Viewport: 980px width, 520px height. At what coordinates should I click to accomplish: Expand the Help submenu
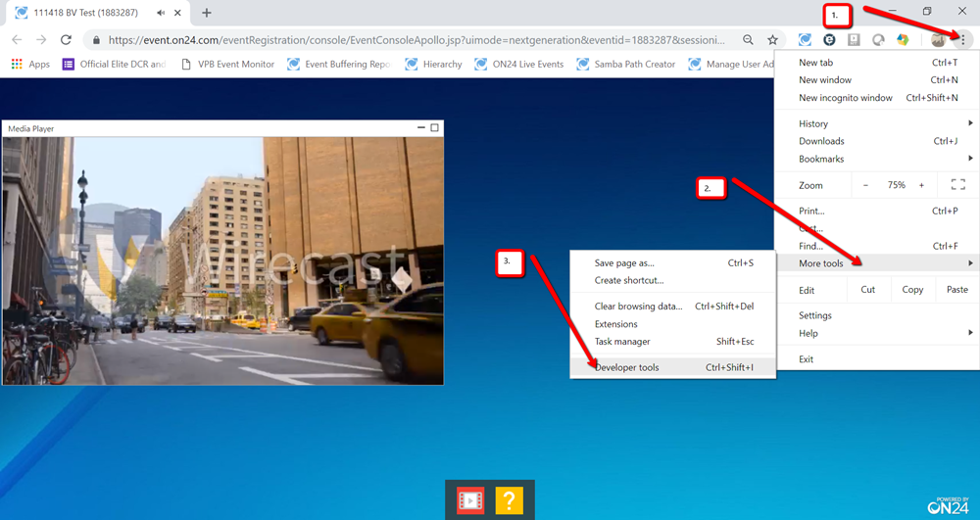(x=876, y=333)
